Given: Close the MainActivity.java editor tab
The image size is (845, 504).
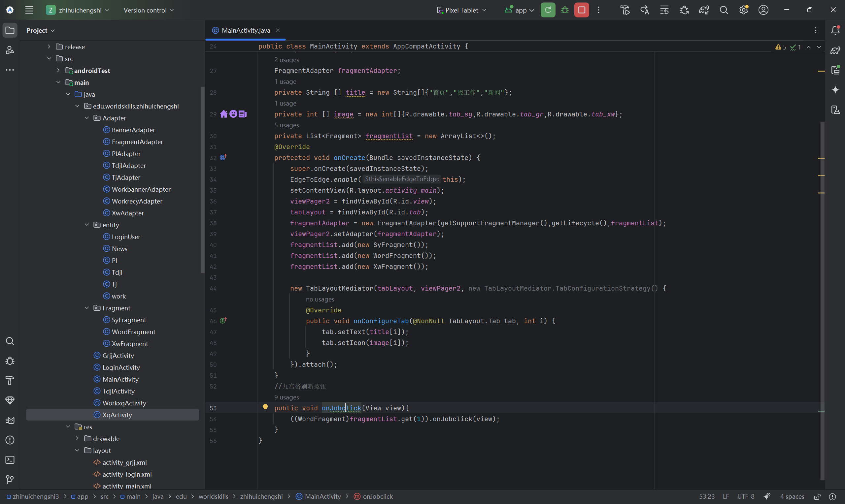Looking at the screenshot, I should point(278,30).
